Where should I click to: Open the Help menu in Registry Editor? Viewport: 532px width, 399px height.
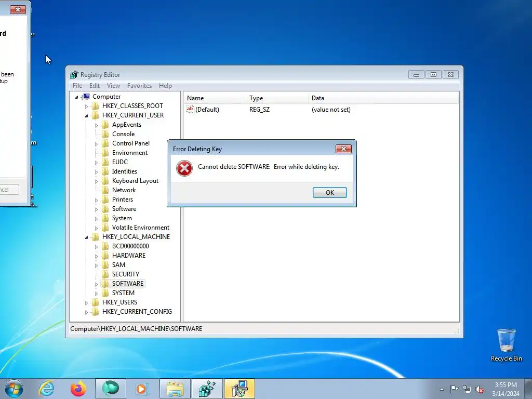[165, 86]
